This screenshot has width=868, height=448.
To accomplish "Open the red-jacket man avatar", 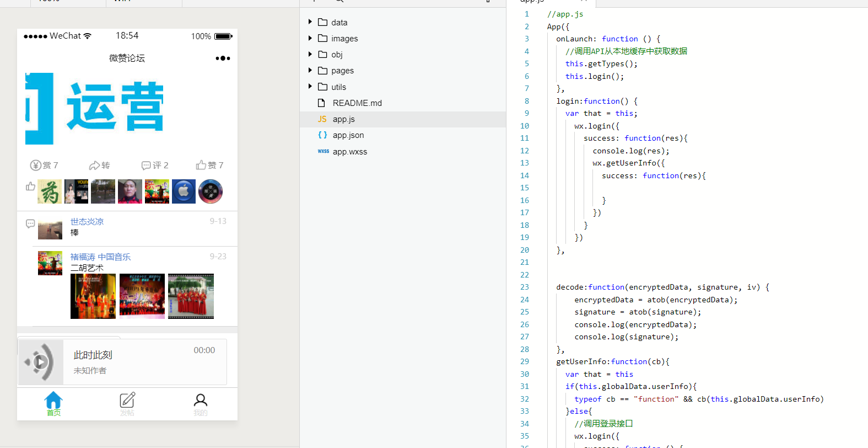I will coord(130,191).
